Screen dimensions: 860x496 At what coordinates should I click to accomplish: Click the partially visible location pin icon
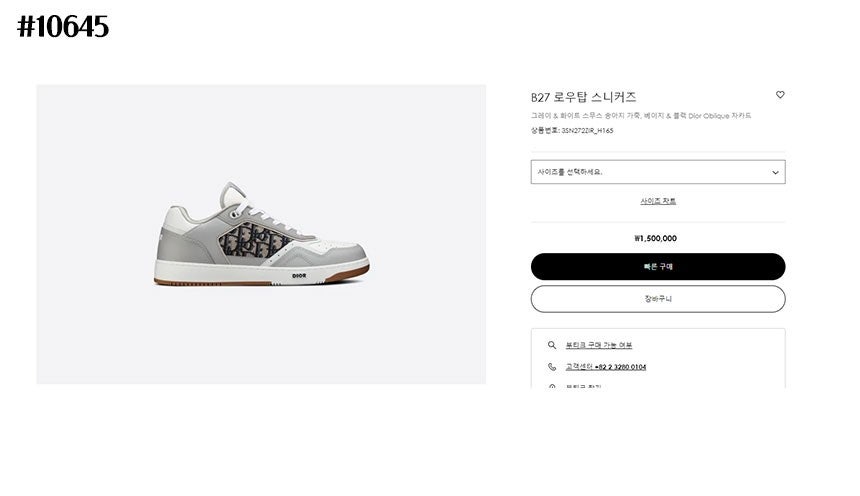point(552,386)
